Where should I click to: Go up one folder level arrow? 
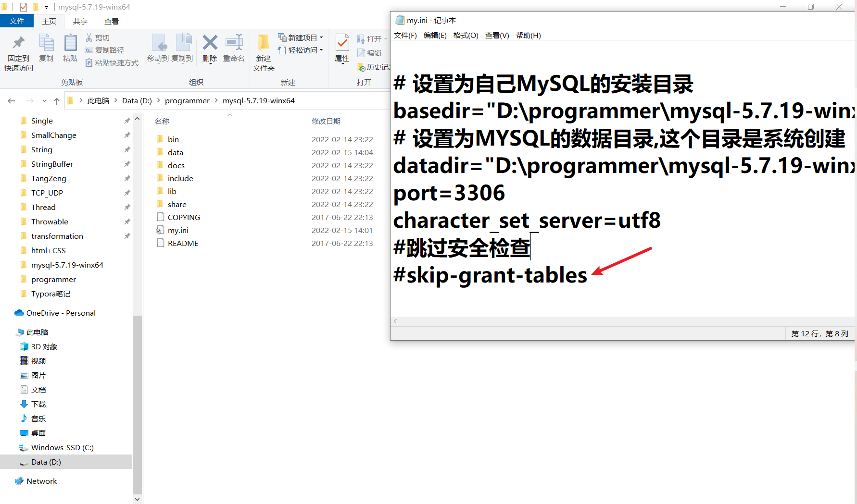click(x=57, y=101)
